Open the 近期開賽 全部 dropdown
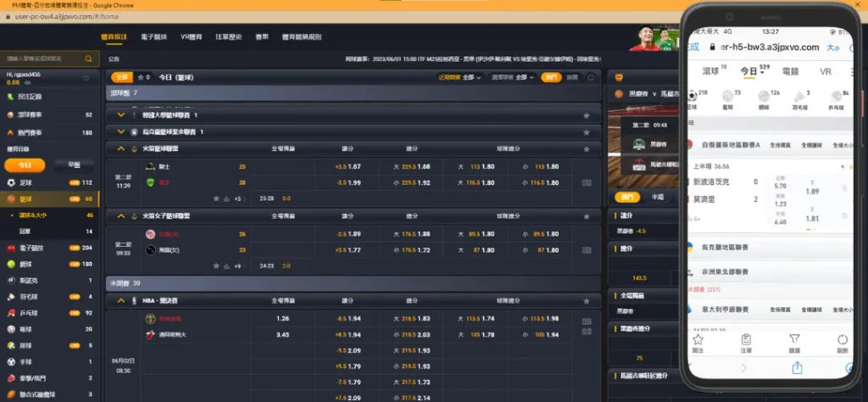Image resolution: width=868 pixels, height=402 pixels. pos(460,77)
